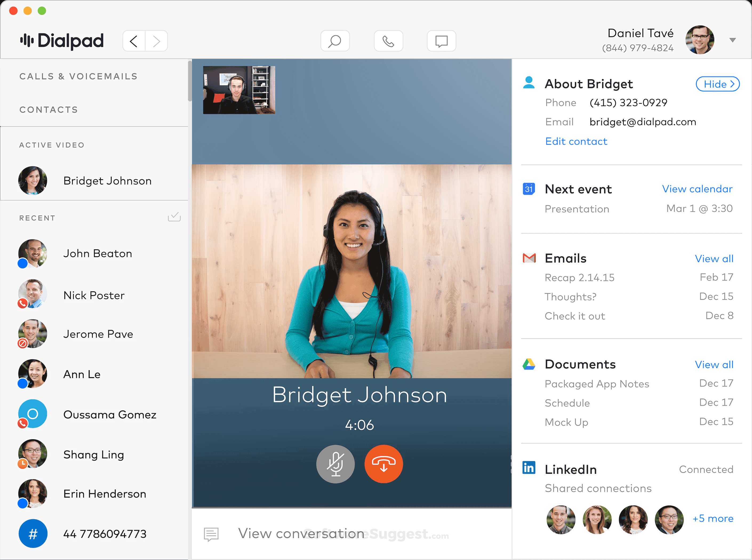This screenshot has height=560, width=752.
Task: Switch to the Contacts section
Action: [49, 109]
